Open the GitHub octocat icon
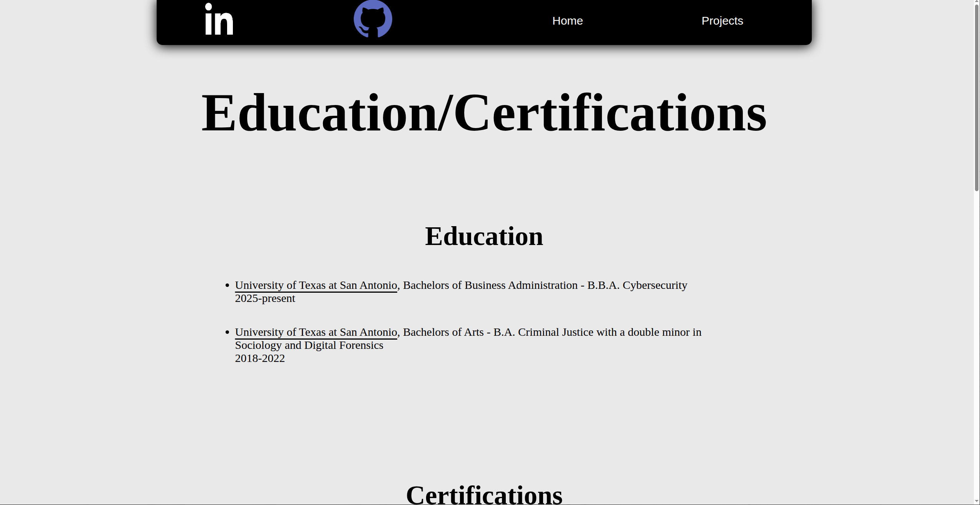Image resolution: width=980 pixels, height=505 pixels. pyautogui.click(x=373, y=19)
